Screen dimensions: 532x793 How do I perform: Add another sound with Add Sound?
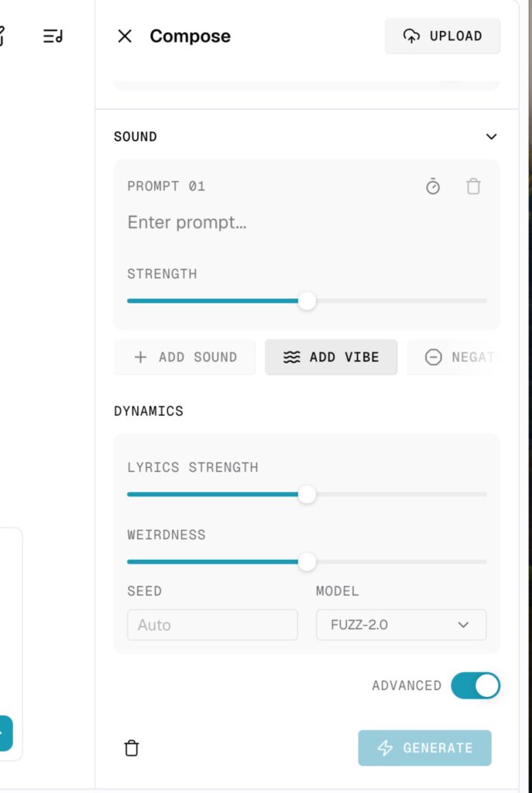tap(184, 357)
